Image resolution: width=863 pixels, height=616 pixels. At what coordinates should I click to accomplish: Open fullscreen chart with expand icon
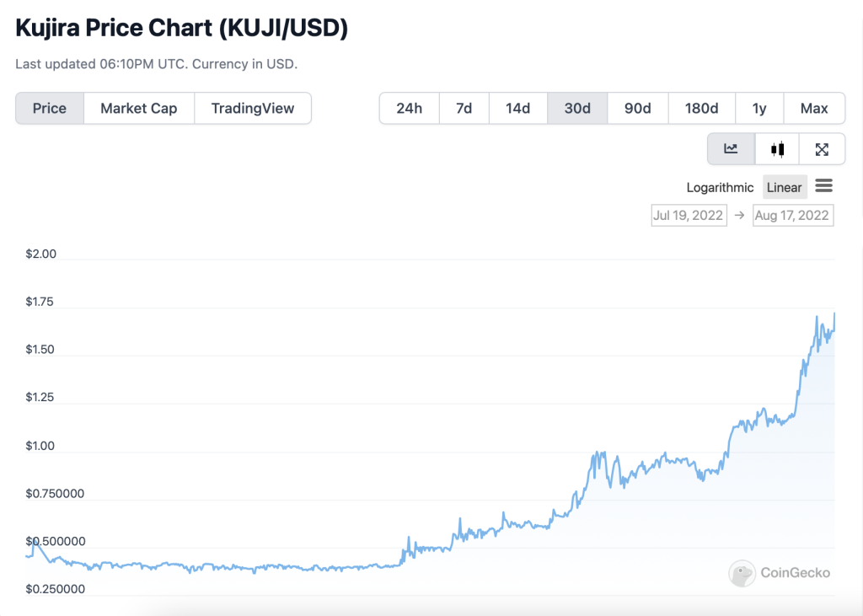click(x=823, y=149)
